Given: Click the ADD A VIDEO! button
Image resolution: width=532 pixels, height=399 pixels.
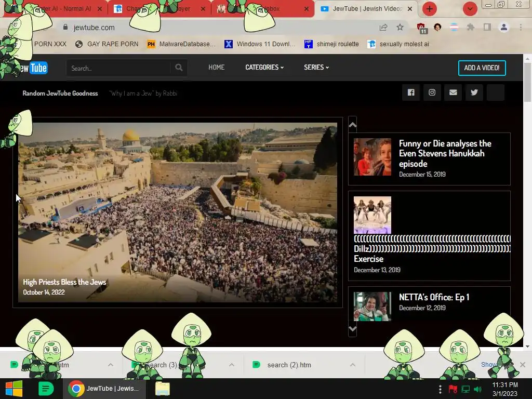Looking at the screenshot, I should pyautogui.click(x=482, y=68).
